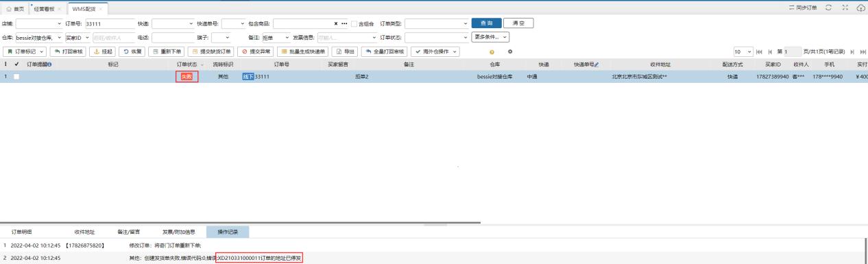
Task: Click the 线下 tag on order 33111
Action: [x=248, y=77]
